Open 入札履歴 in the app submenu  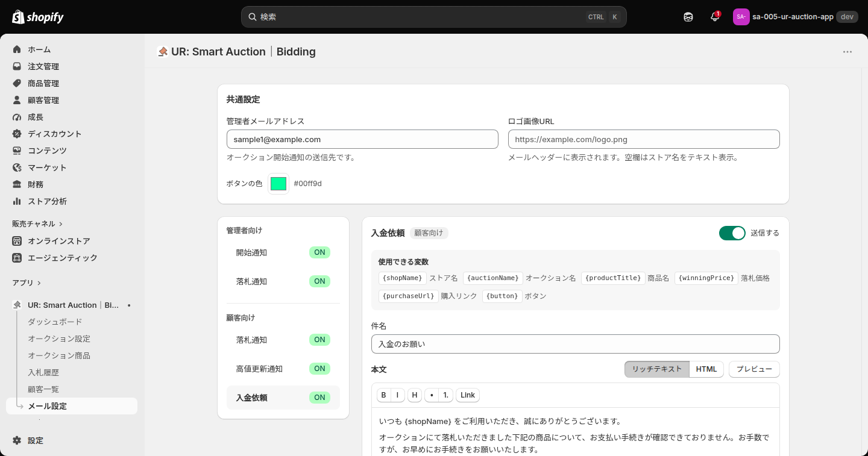point(43,373)
